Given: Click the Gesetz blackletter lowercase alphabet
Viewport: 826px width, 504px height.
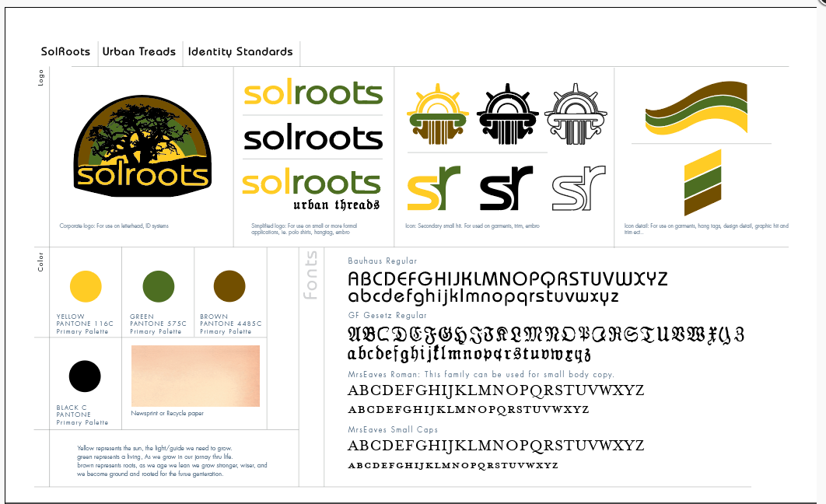Looking at the screenshot, I should click(469, 353).
